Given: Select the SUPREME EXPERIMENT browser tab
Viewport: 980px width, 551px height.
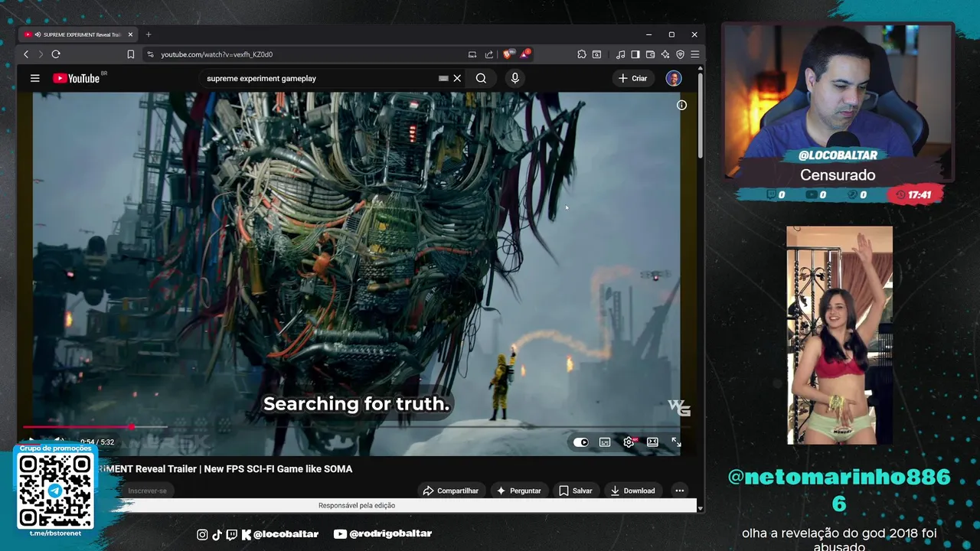Looking at the screenshot, I should [x=78, y=34].
